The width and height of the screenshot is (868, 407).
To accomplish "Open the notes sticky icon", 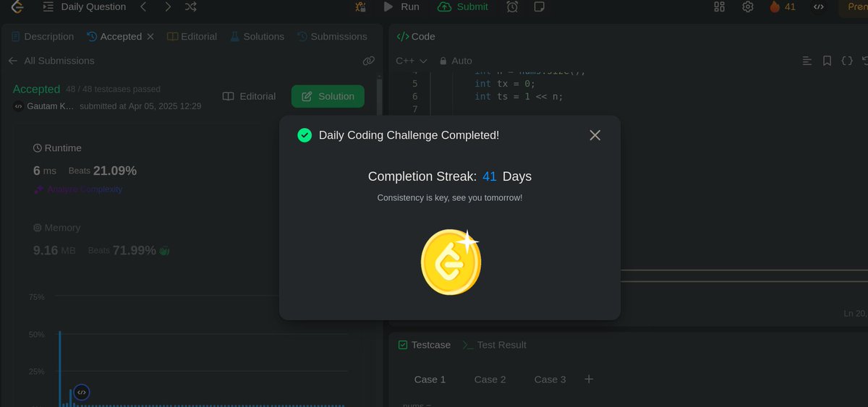I will (539, 7).
